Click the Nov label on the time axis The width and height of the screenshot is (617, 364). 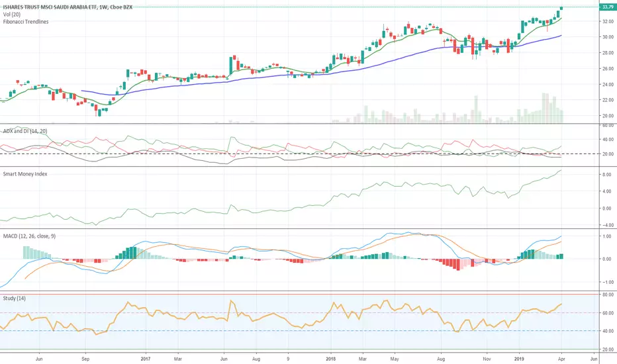487,359
